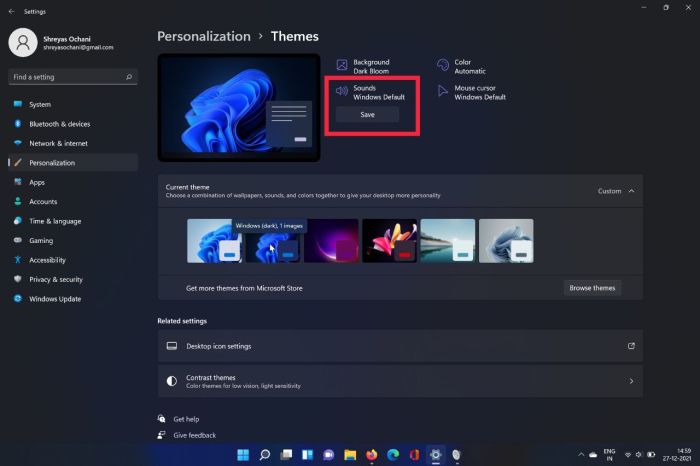Image resolution: width=700 pixels, height=466 pixels.
Task: Open Windows Update page
Action: tap(73, 299)
